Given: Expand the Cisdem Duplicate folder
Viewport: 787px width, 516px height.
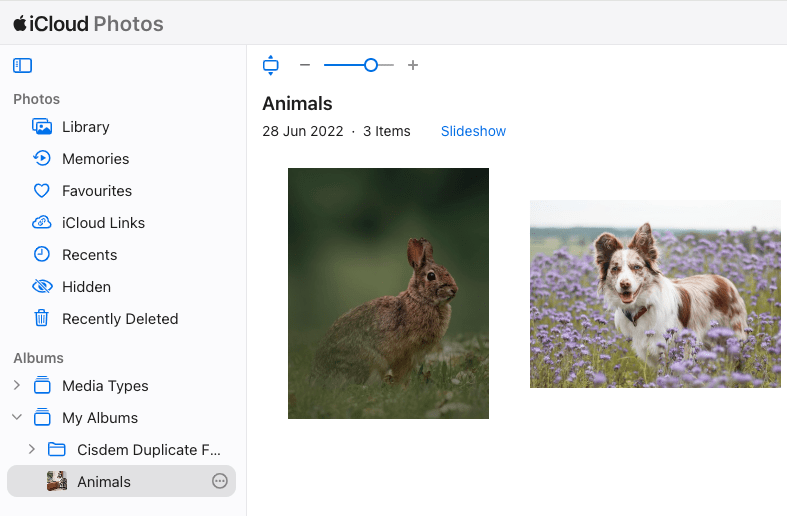Looking at the screenshot, I should coord(31,450).
